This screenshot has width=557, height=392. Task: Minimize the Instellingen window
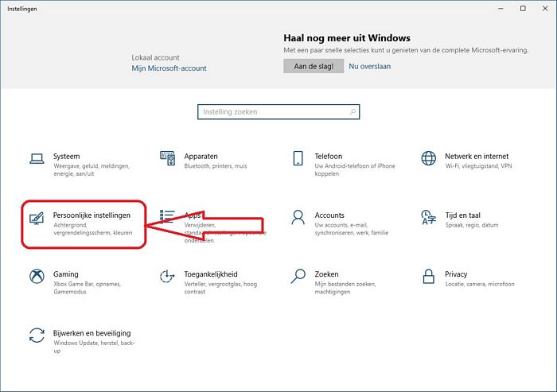coord(501,9)
